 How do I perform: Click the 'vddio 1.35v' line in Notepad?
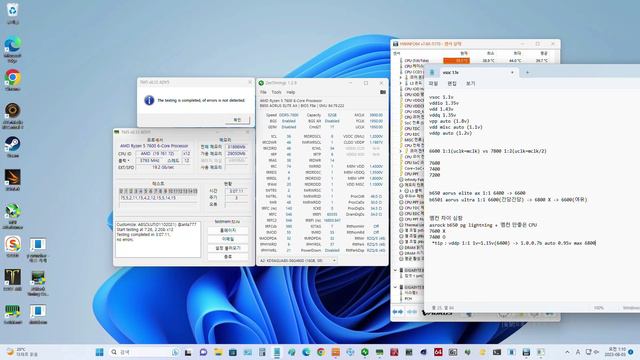(x=444, y=103)
